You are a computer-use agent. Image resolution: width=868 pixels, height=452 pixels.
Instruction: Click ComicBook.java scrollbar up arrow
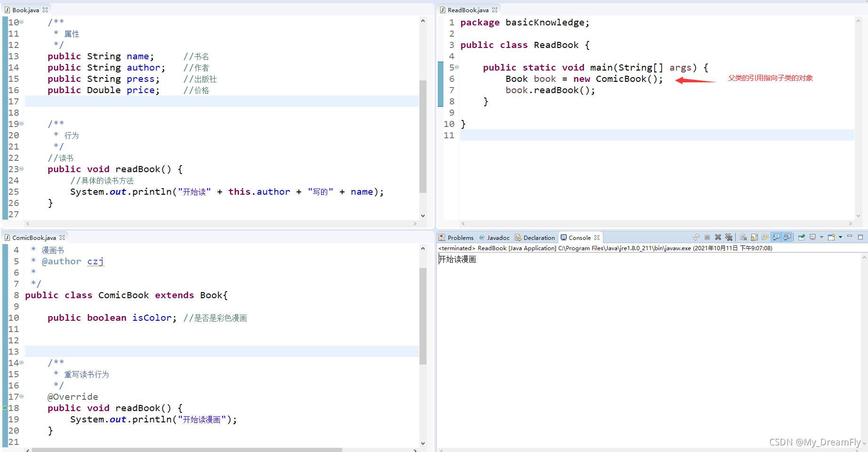coord(423,248)
